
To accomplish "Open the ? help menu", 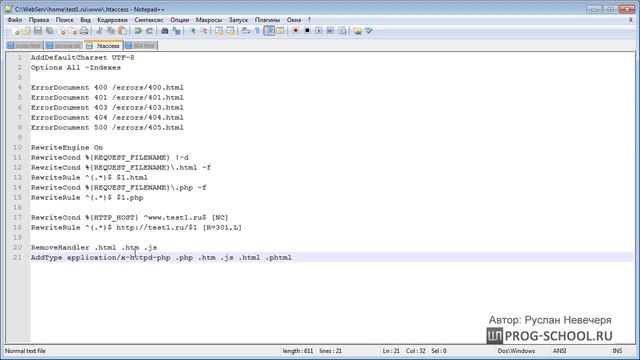I will point(309,20).
